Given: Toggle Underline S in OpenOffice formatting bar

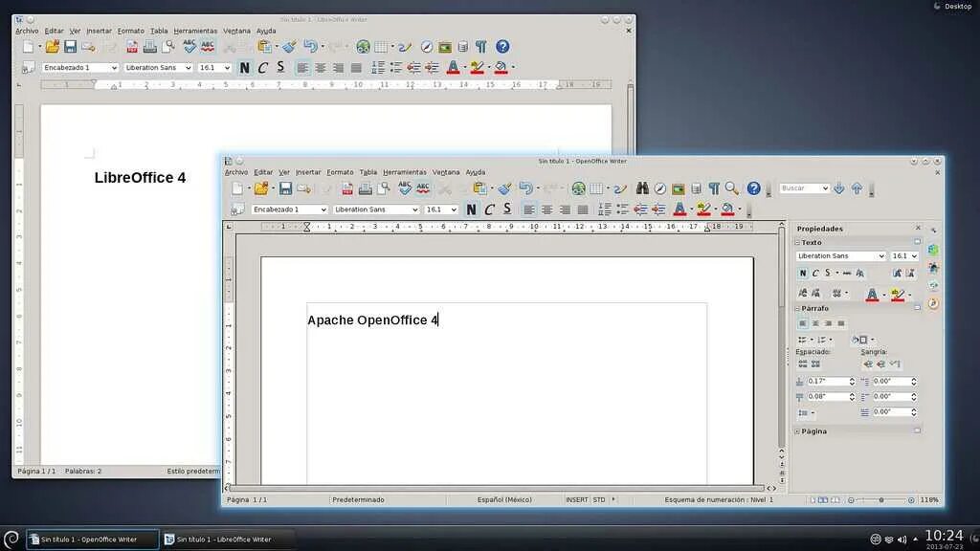Looking at the screenshot, I should (507, 209).
